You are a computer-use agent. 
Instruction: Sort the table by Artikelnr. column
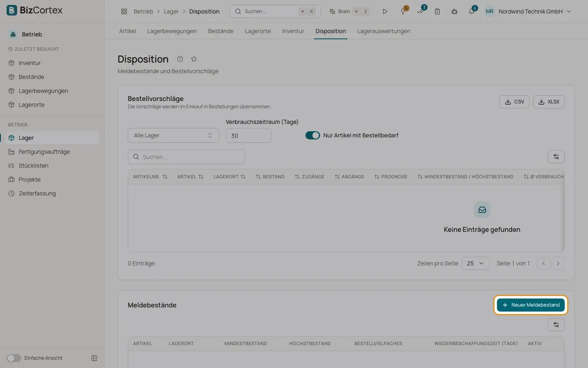point(150,177)
